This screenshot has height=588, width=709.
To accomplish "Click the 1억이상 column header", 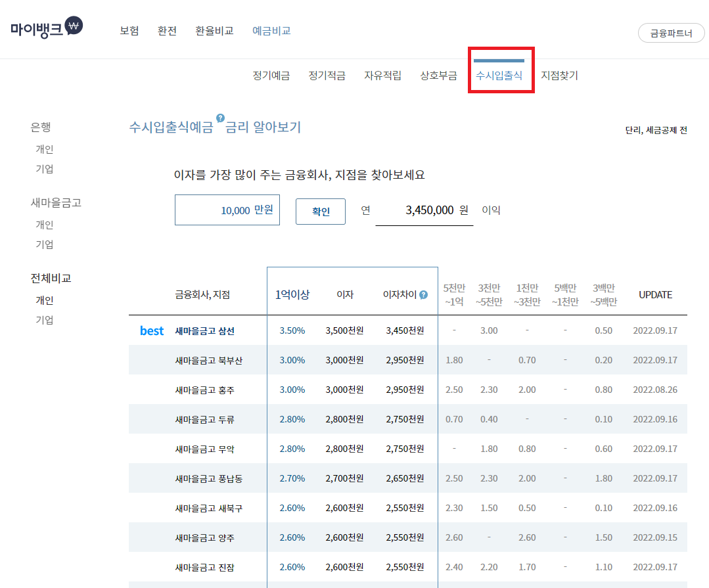I will (292, 295).
